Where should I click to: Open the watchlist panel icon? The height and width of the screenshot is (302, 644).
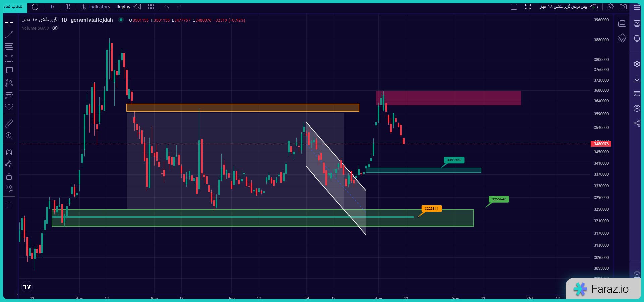pyautogui.click(x=622, y=22)
